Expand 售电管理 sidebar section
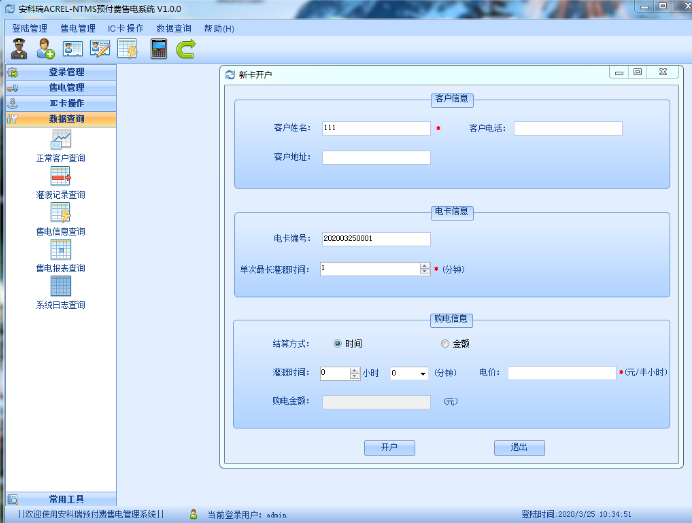 [x=61, y=87]
